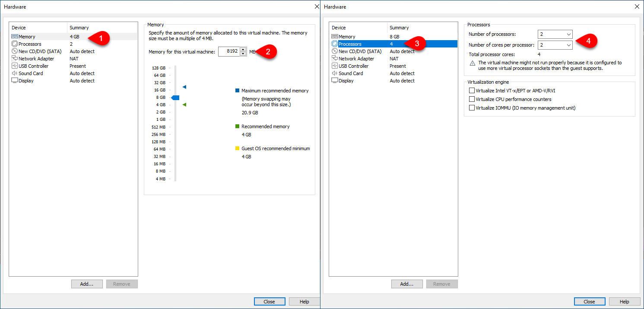This screenshot has width=644, height=309.
Task: Click CD/DVD disc icon in right window
Action: pyautogui.click(x=334, y=51)
